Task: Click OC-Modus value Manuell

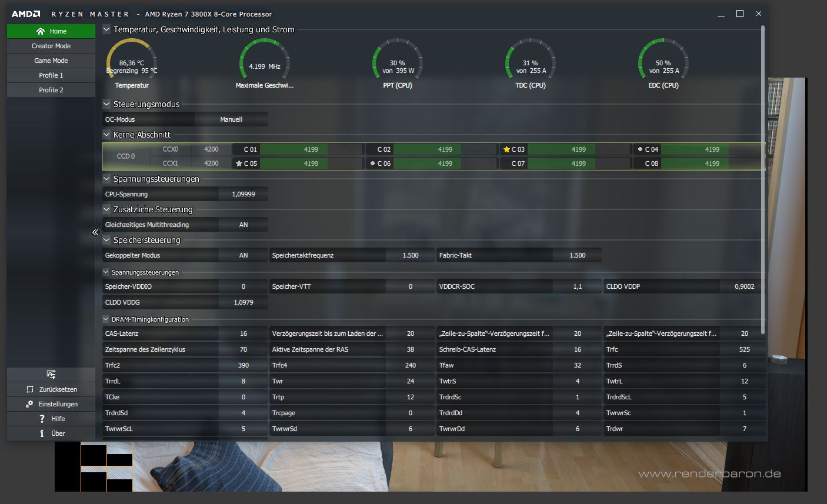Action: coord(231,119)
